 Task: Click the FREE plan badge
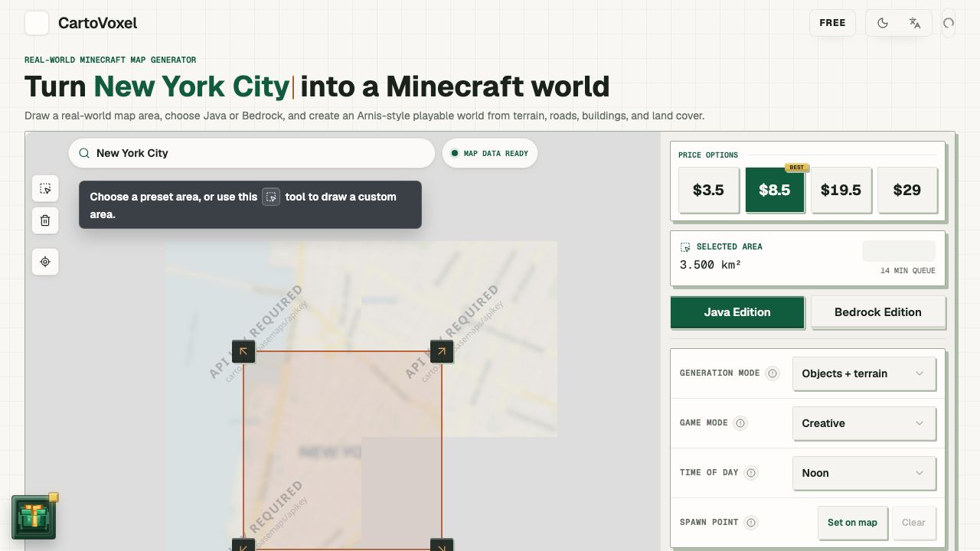[832, 23]
